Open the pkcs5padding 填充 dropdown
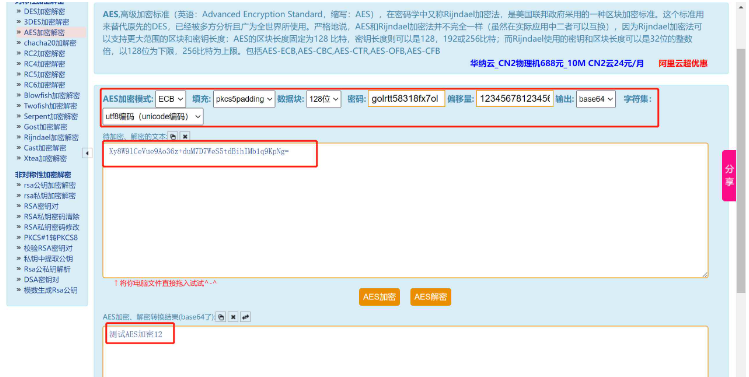 pyautogui.click(x=244, y=99)
